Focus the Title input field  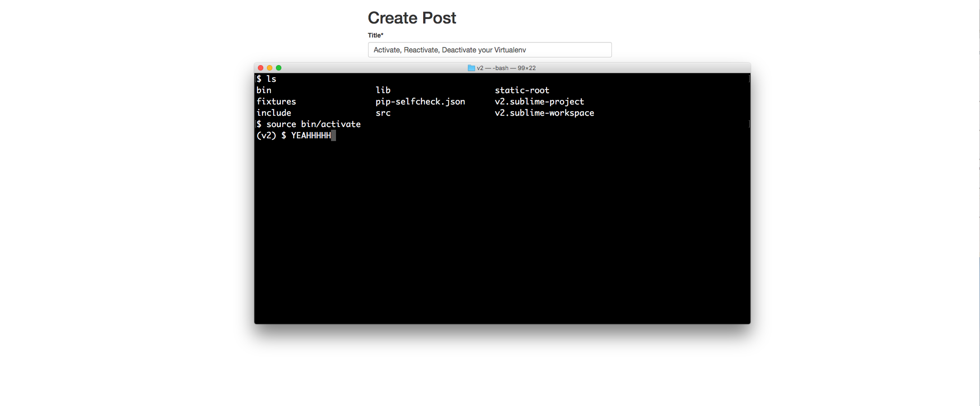click(490, 50)
